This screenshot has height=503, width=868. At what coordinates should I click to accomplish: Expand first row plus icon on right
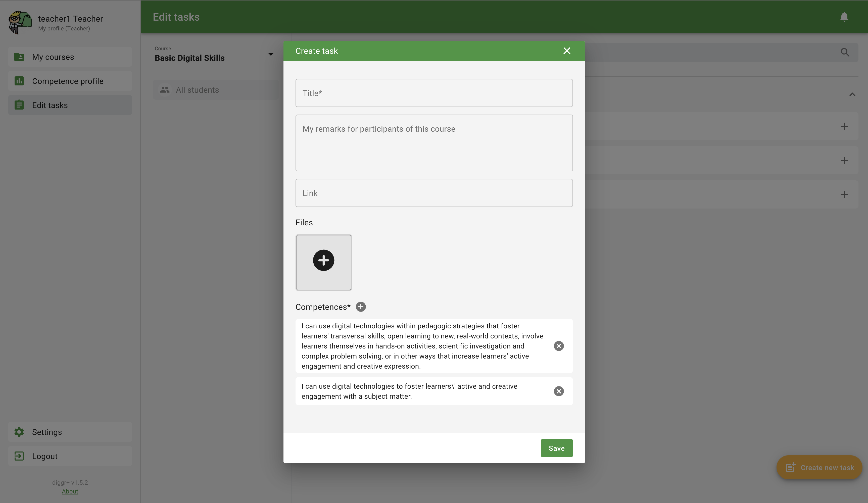844,126
